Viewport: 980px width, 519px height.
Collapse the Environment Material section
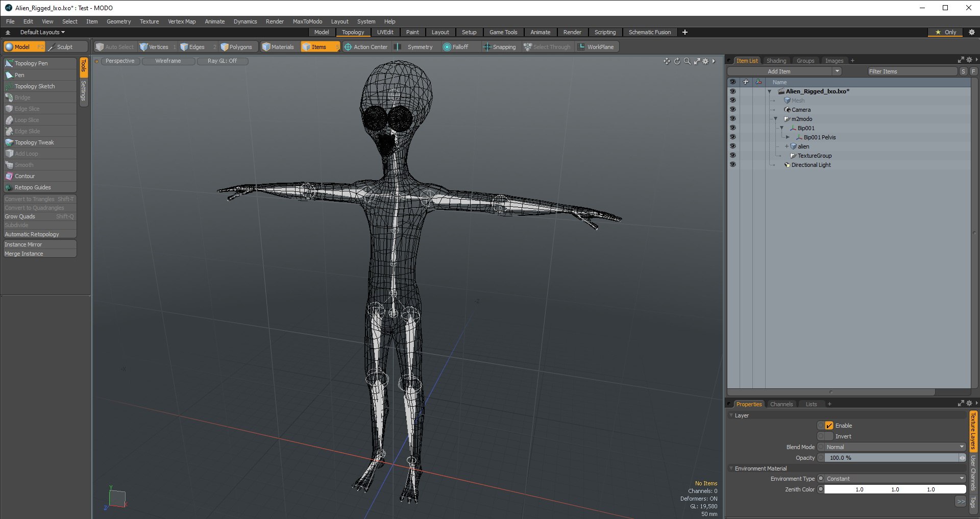click(731, 468)
